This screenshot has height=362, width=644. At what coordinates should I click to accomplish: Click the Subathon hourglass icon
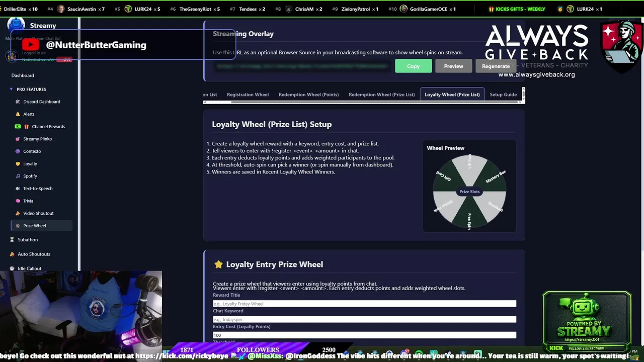tap(12, 240)
